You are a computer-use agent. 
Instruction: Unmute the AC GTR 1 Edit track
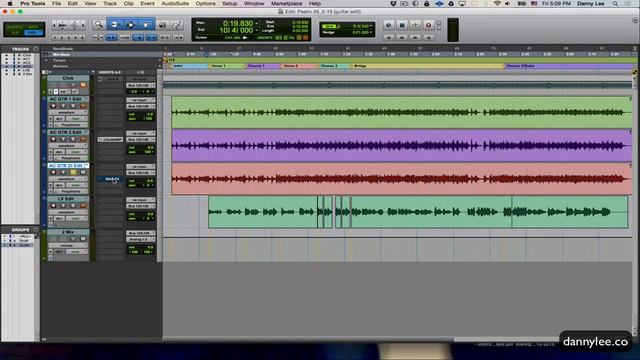click(x=83, y=106)
